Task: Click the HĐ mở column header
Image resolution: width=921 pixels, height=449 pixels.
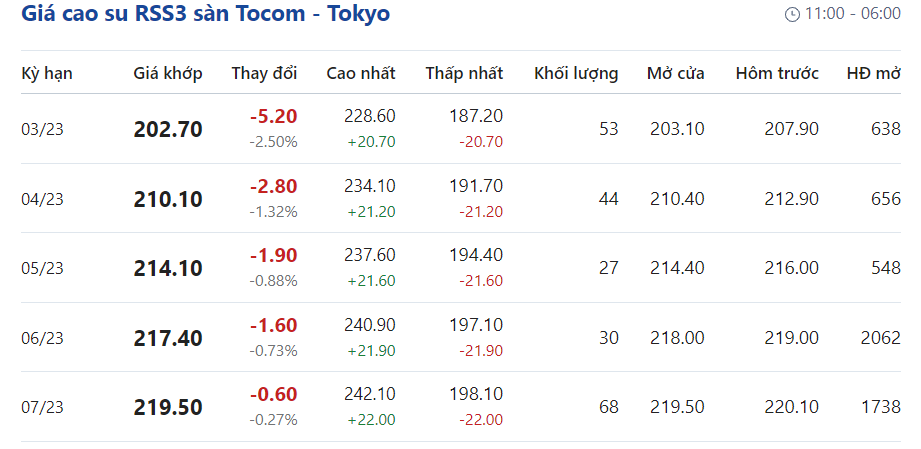Action: click(873, 73)
